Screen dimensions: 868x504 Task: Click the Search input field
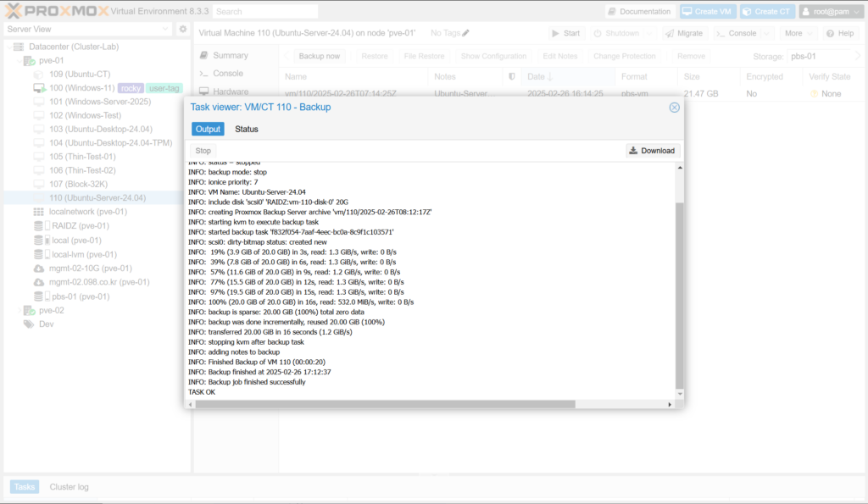click(x=264, y=12)
